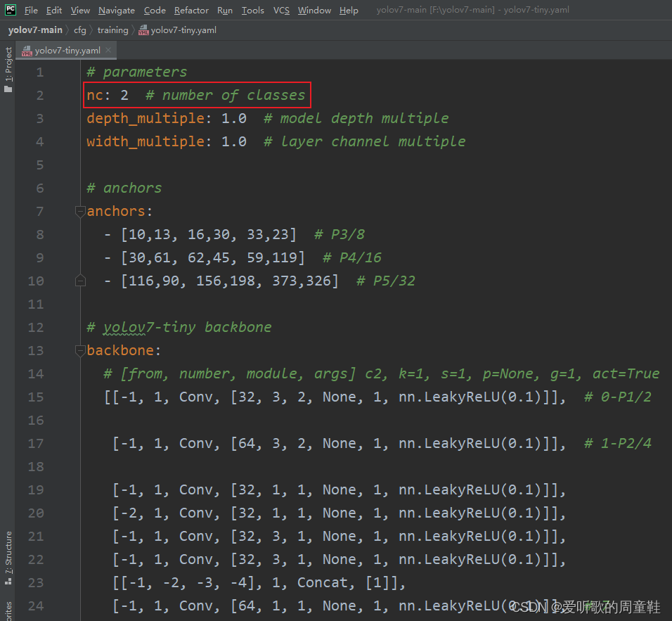Click '# number of classes' comment
The width and height of the screenshot is (672, 621).
(x=226, y=95)
